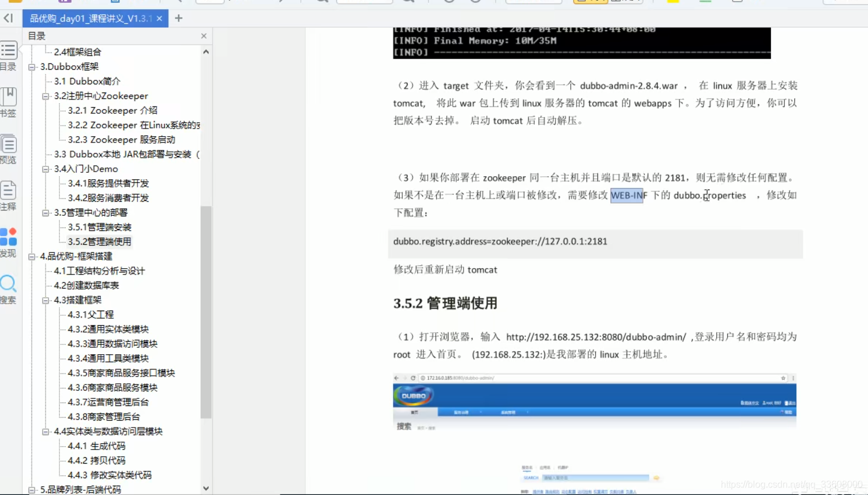868x495 pixels.
Task: Collapse the 4.品优购-框架搭建 node
Action: [x=32, y=257]
